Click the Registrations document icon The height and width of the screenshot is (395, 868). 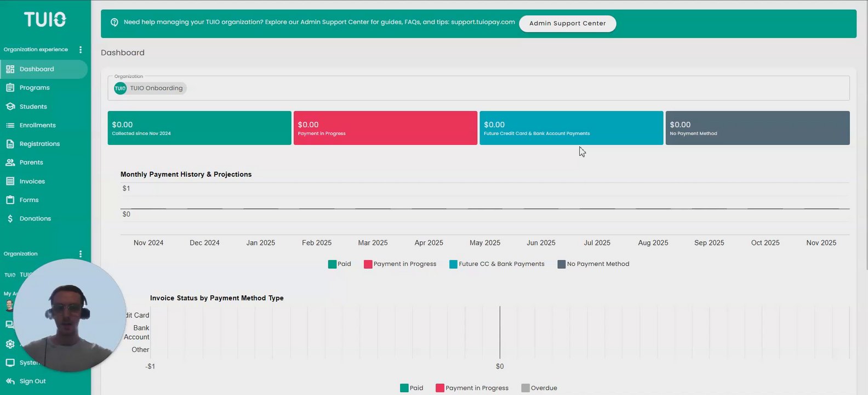pos(10,144)
